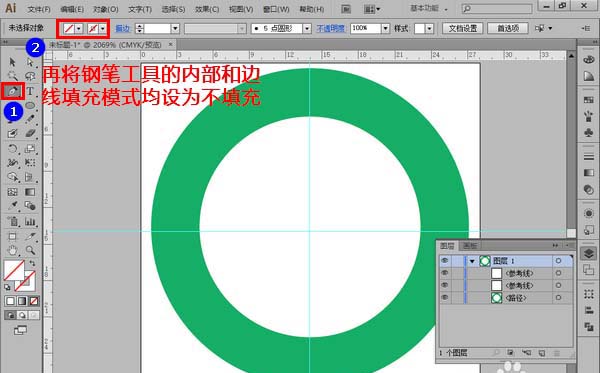Click the Swap Fill and Stroke arrow
This screenshot has height=373, width=600.
32,263
